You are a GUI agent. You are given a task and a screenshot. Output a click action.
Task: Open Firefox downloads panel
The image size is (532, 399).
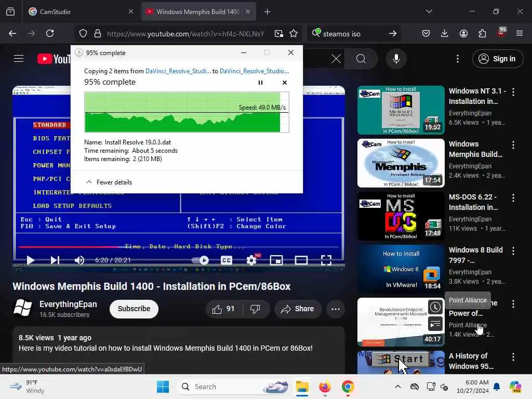(445, 33)
